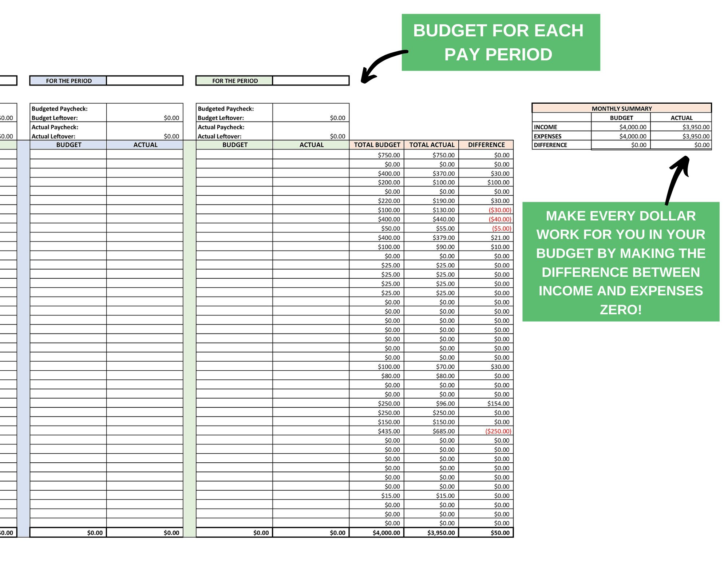The width and height of the screenshot is (728, 582).
Task: Select the red ($40.00) difference cell
Action: [x=486, y=219]
